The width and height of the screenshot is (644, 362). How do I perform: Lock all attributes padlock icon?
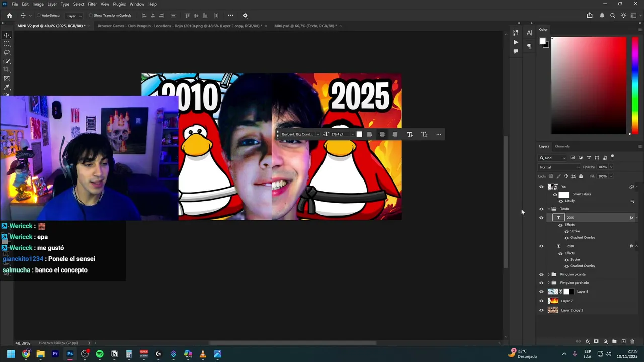coord(581,176)
